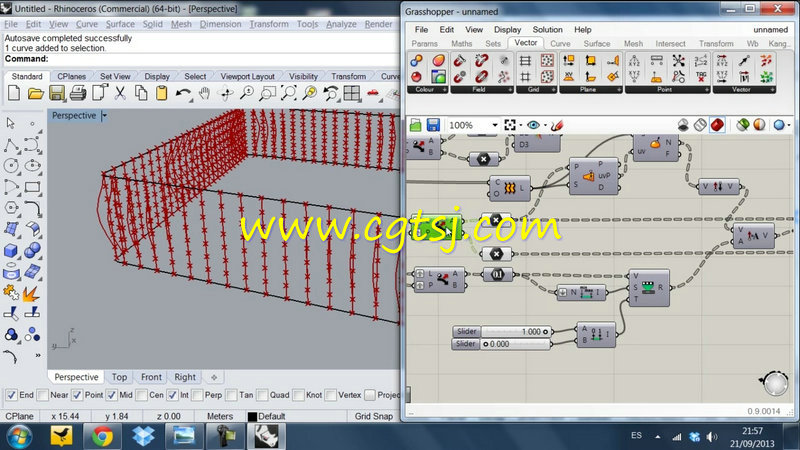Screen dimensions: 800x450
Task: Enable the Near object snap checkbox
Action: click(x=43, y=395)
